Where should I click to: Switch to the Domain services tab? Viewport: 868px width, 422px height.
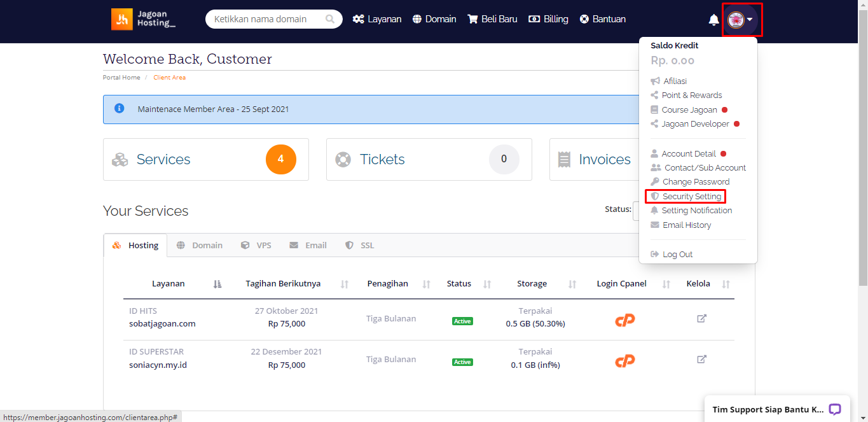[x=200, y=245]
